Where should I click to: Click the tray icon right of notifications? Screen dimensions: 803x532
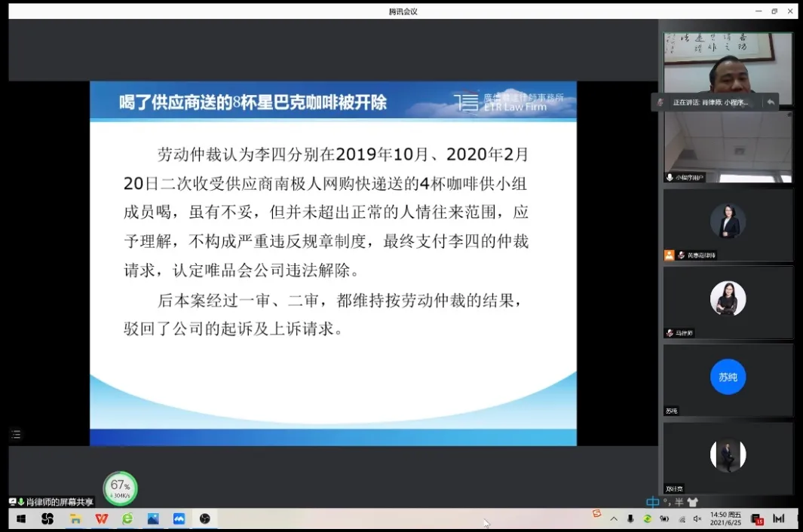pos(779,518)
